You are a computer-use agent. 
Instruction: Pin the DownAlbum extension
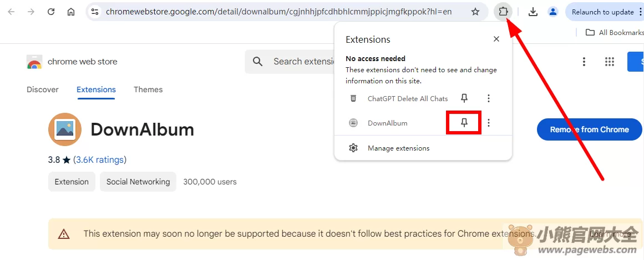click(x=464, y=123)
